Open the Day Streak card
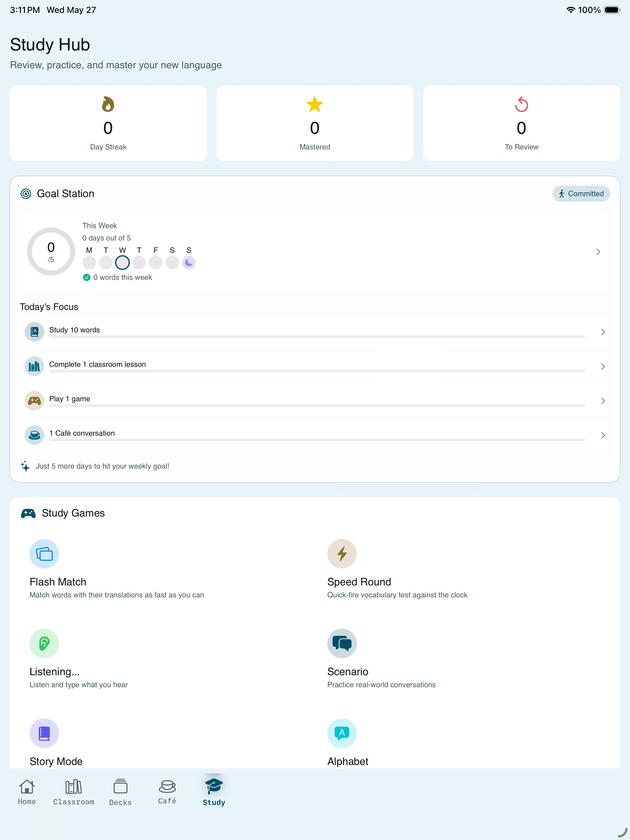The width and height of the screenshot is (630, 840). pyautogui.click(x=108, y=123)
